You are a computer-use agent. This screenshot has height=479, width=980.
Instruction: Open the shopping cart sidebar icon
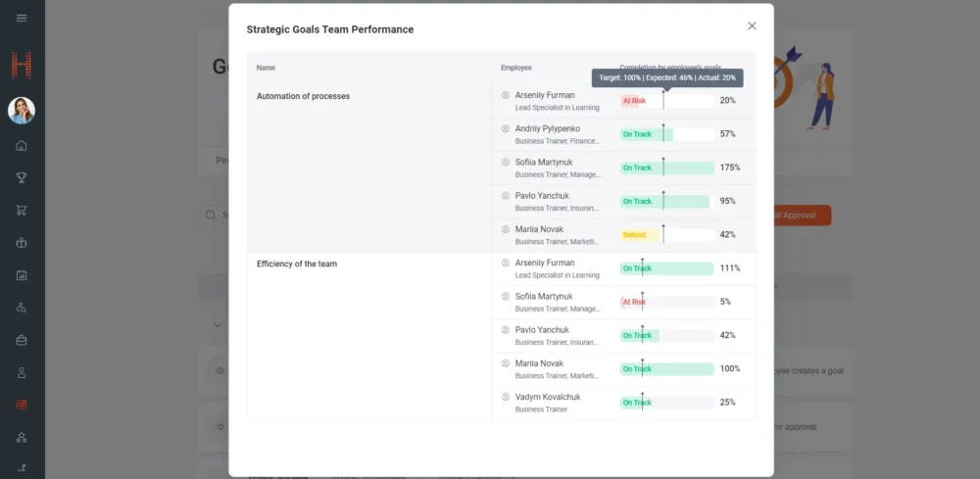tap(22, 211)
